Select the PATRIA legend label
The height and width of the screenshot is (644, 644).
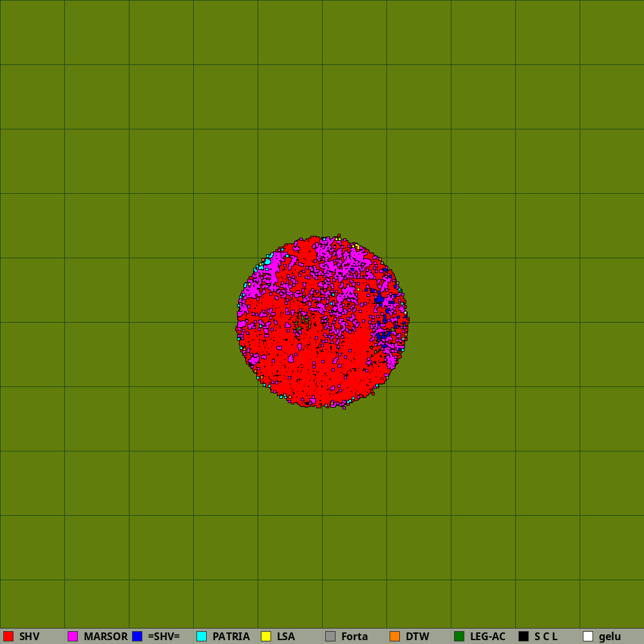click(231, 637)
